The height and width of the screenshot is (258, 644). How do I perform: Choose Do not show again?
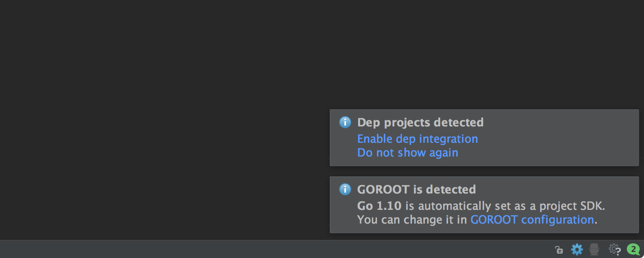click(x=407, y=153)
